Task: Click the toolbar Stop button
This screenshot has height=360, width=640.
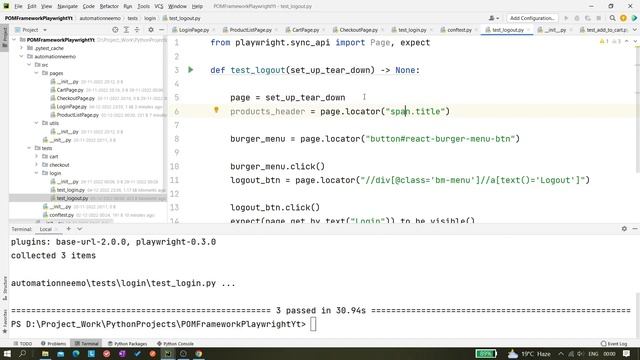Action: click(x=598, y=18)
